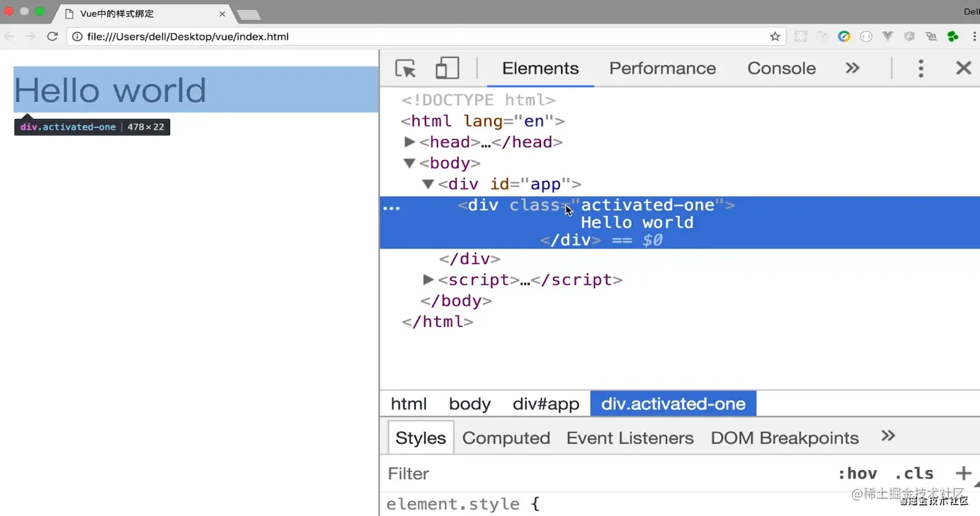Image resolution: width=980 pixels, height=516 pixels.
Task: Click the element.style rule block
Action: tap(463, 504)
